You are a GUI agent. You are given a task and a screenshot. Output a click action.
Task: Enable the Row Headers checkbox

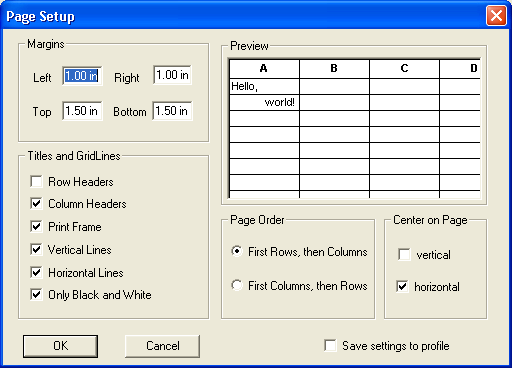36,182
